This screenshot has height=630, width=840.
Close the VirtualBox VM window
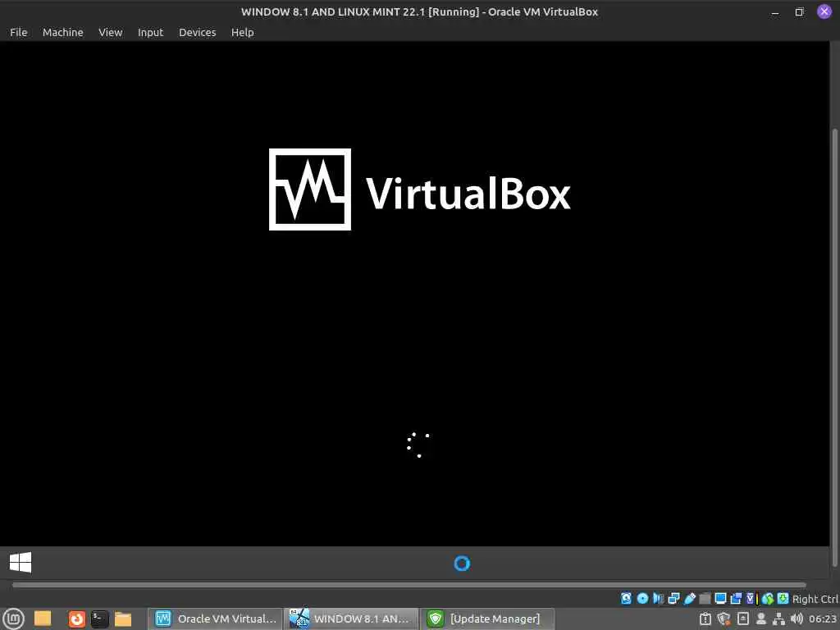[824, 11]
